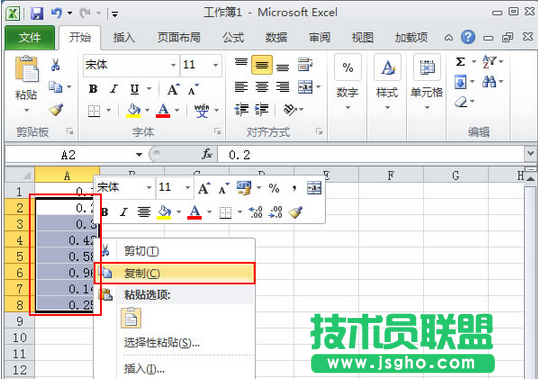The image size is (538, 379).
Task: Click the yellow fill color button in ribbon
Action: click(x=133, y=110)
